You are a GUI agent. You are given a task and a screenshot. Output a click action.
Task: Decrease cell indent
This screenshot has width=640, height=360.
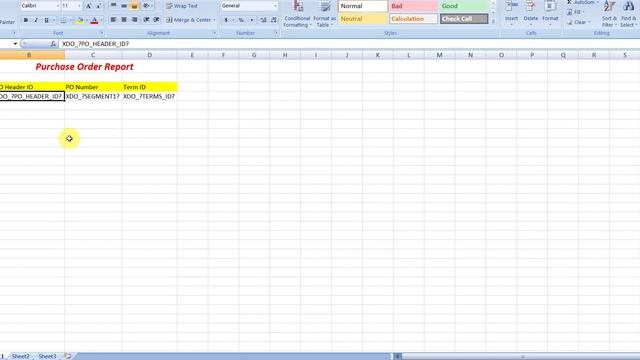click(x=146, y=20)
